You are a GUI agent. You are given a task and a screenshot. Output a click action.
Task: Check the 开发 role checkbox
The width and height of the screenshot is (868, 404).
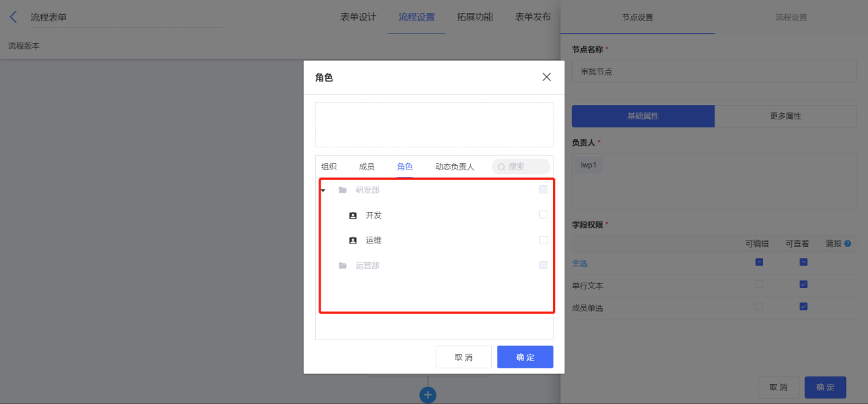[543, 215]
